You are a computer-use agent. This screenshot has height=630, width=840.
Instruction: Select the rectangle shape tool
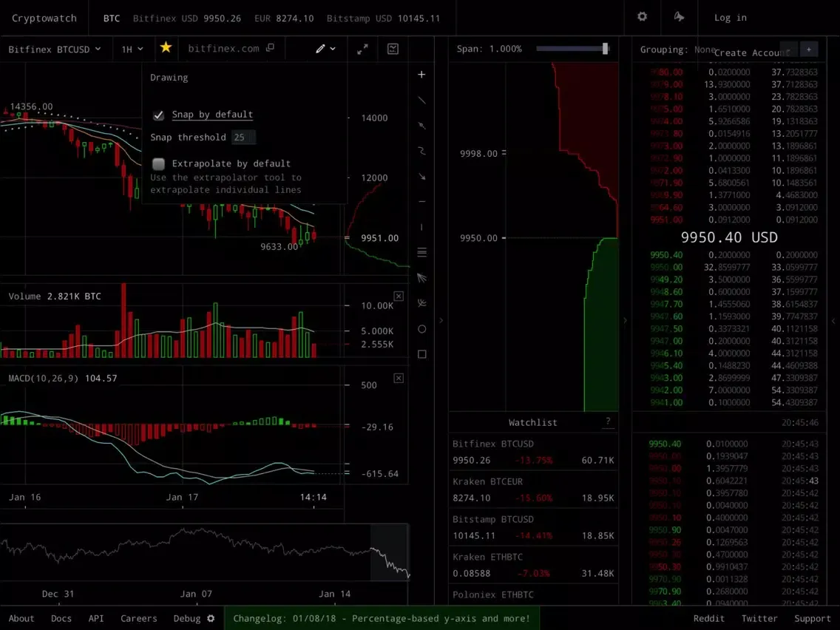coord(421,354)
